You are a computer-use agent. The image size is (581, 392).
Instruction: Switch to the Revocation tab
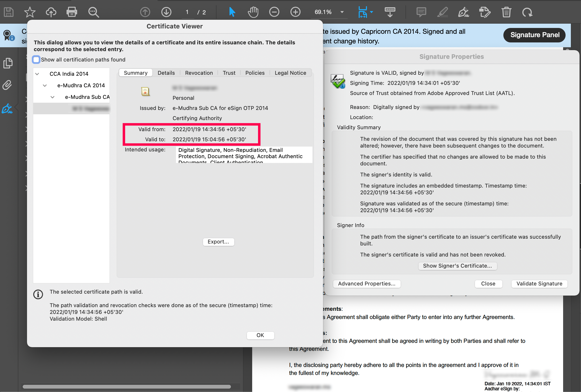coord(199,73)
